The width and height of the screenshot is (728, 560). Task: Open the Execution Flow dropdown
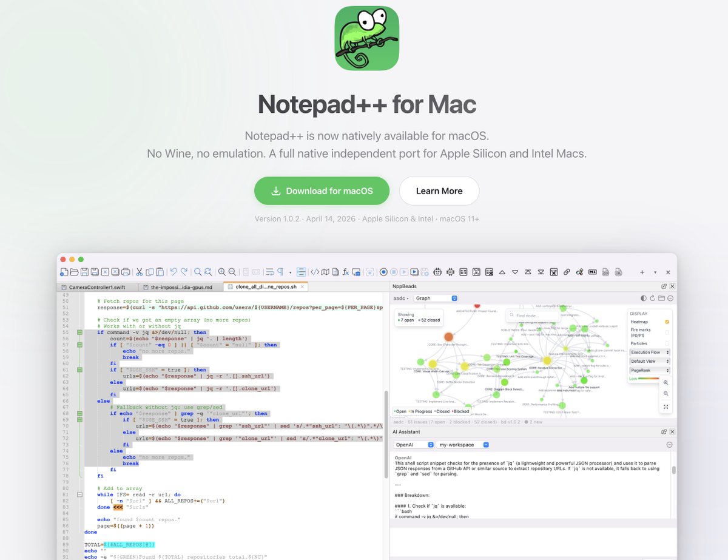650,352
